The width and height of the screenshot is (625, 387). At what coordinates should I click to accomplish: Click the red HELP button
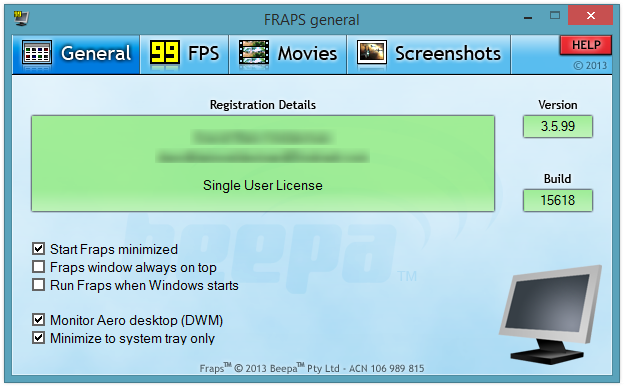[586, 45]
